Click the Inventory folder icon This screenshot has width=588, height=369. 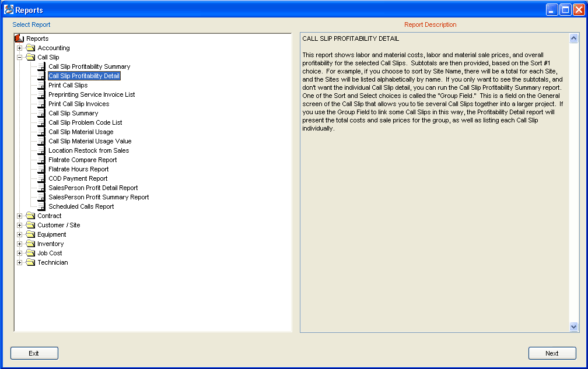(30, 244)
